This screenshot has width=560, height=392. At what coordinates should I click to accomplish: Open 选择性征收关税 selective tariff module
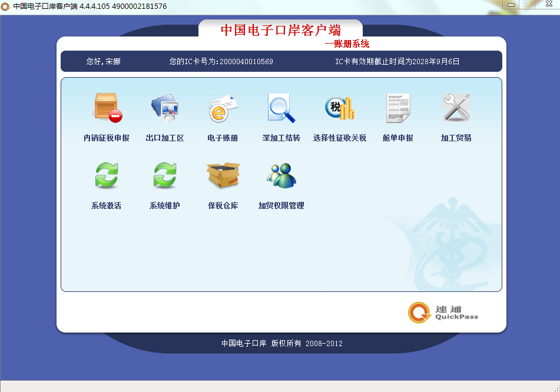tap(338, 116)
